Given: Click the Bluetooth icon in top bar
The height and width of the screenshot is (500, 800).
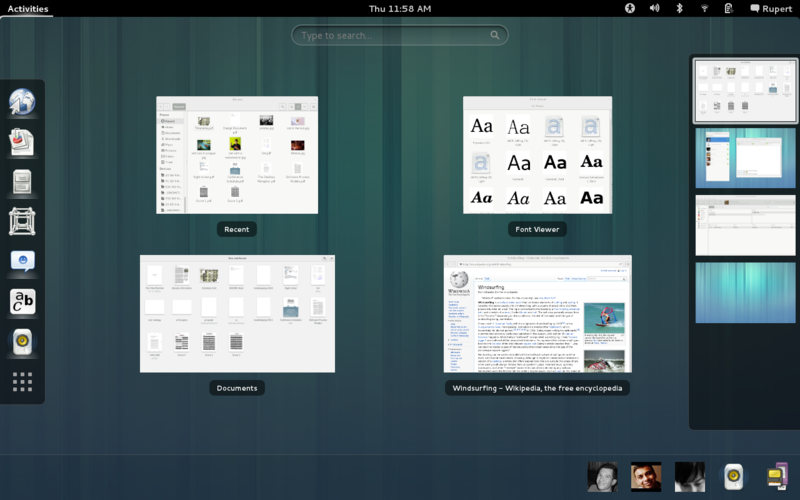Looking at the screenshot, I should point(680,8).
